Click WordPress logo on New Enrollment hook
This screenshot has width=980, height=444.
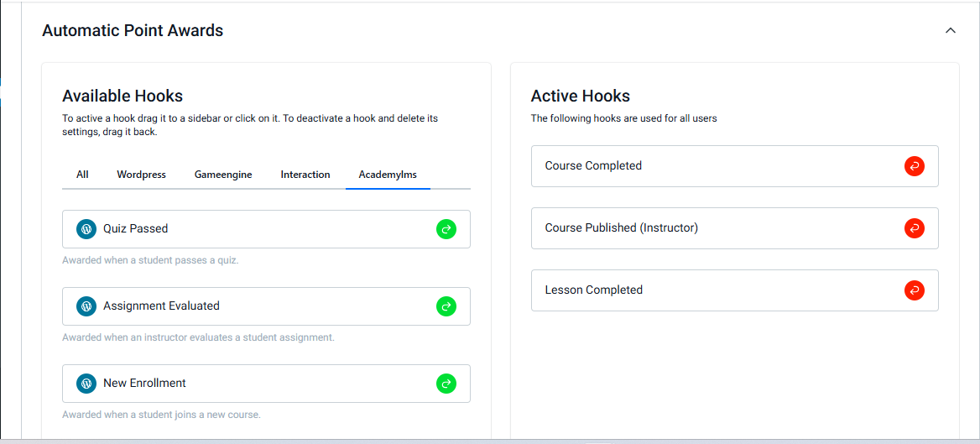(86, 384)
